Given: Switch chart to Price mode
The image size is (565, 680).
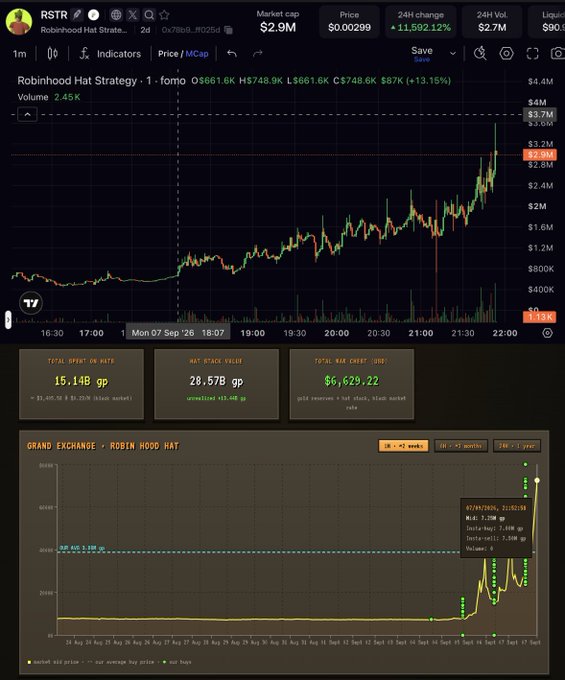Looking at the screenshot, I should (x=168, y=54).
